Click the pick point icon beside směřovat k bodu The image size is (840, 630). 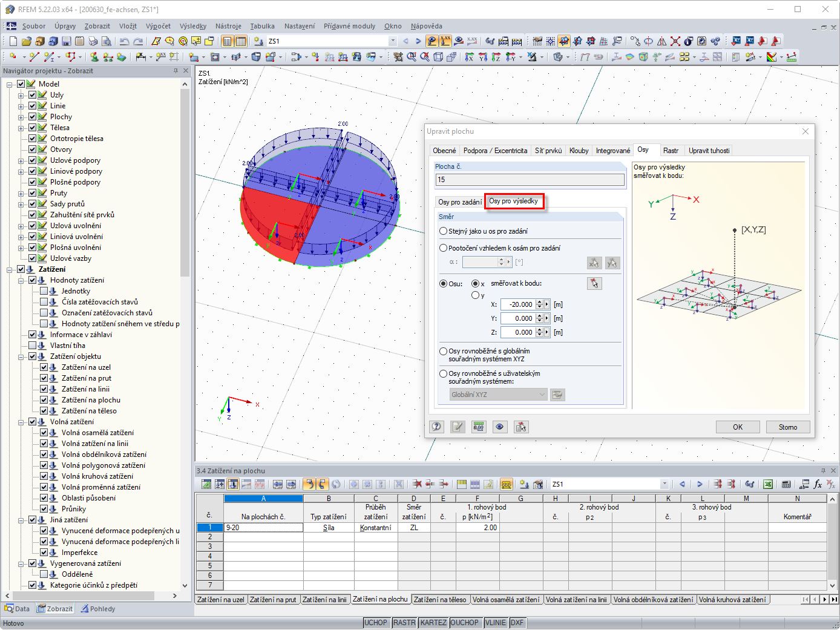594,283
